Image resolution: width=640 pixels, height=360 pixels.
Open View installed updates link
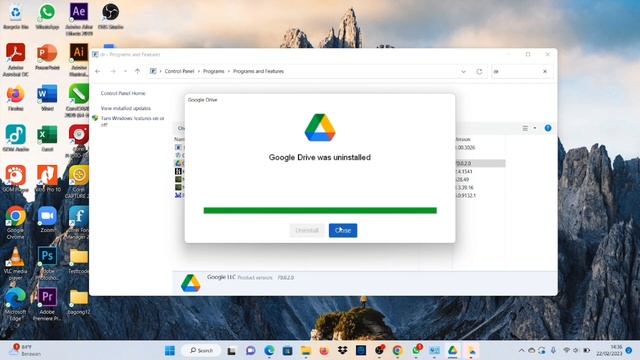tap(126, 108)
